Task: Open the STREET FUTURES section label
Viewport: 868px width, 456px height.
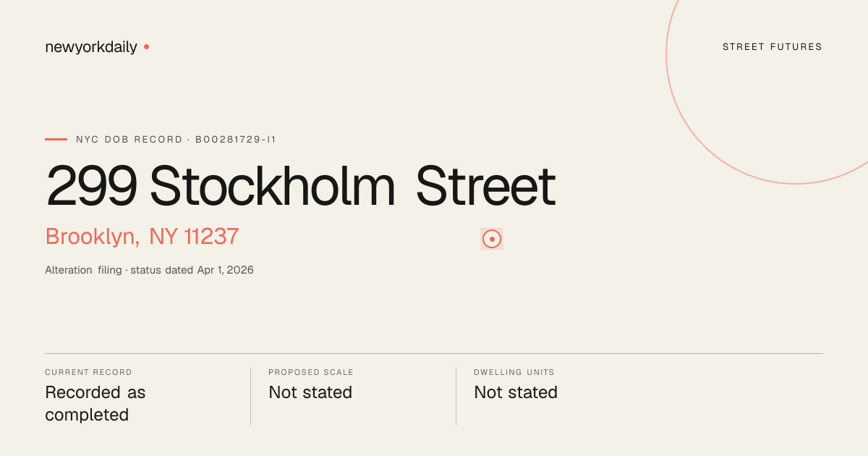Action: coord(773,47)
